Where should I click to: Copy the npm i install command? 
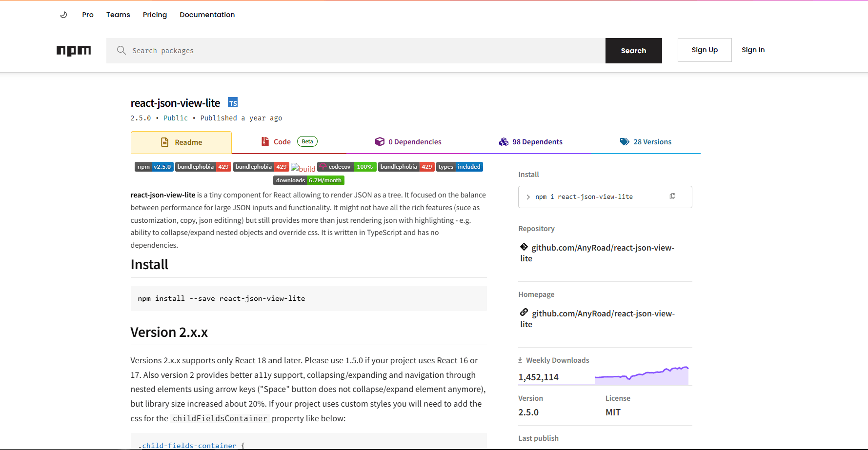[672, 196]
